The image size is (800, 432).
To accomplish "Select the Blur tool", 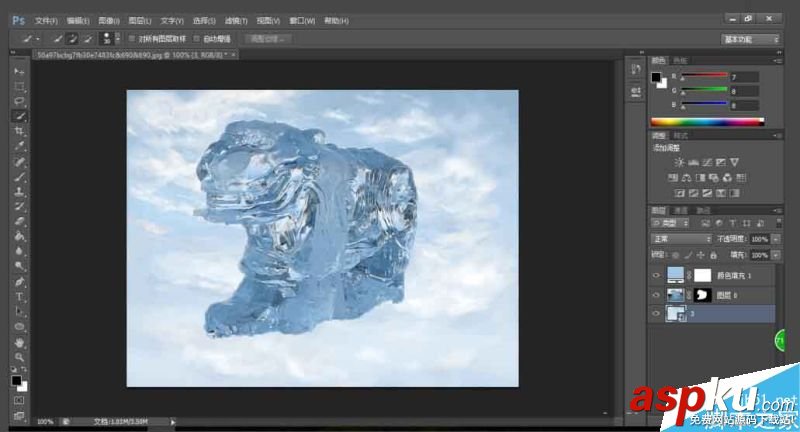I will [x=19, y=251].
